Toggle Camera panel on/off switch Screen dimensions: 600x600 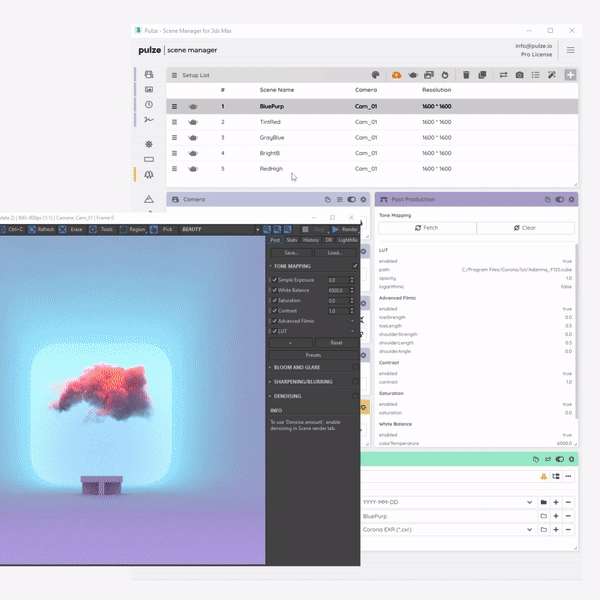pyautogui.click(x=351, y=199)
